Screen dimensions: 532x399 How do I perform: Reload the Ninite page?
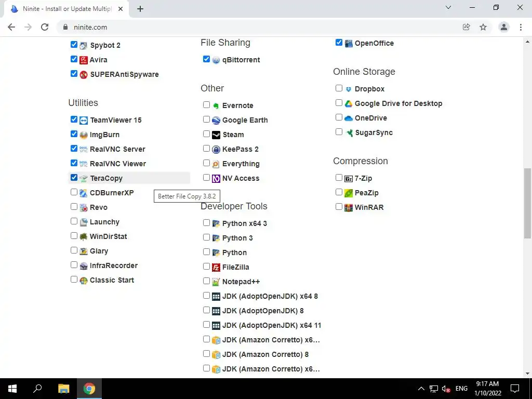point(45,27)
